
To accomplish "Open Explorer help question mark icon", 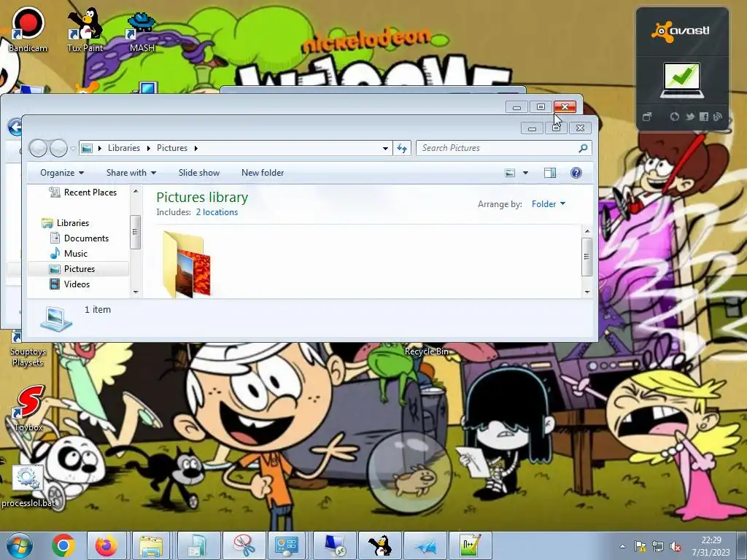I will (576, 172).
